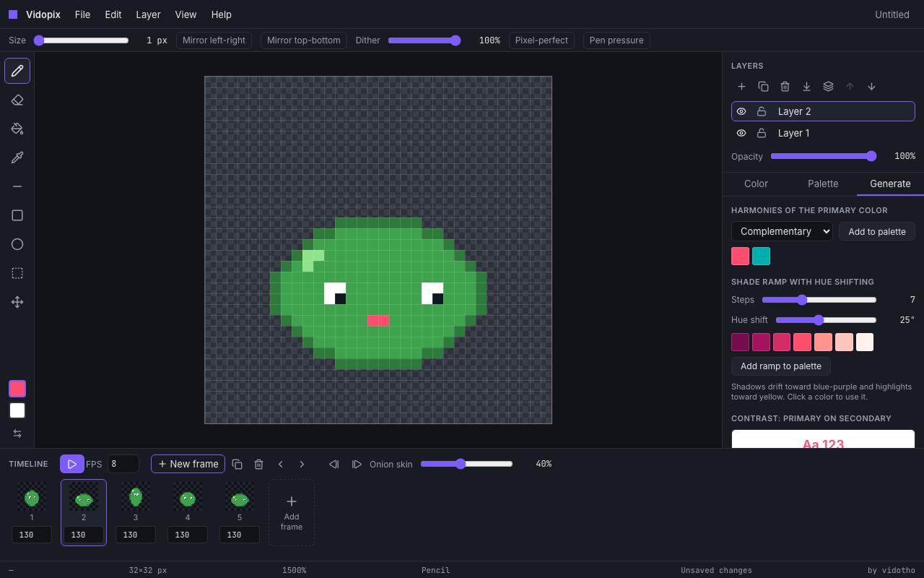This screenshot has height=578, width=924.
Task: Swap primary and secondary colors
Action: 17,433
